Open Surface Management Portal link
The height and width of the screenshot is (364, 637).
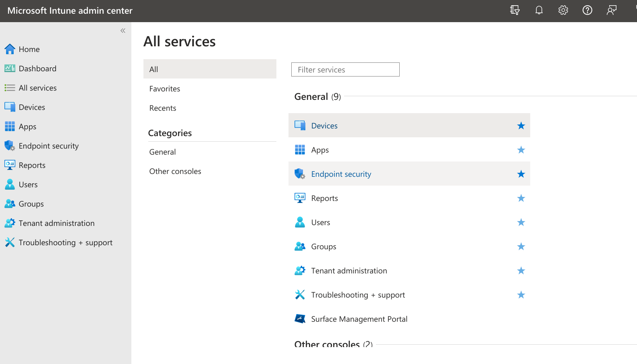coord(359,319)
